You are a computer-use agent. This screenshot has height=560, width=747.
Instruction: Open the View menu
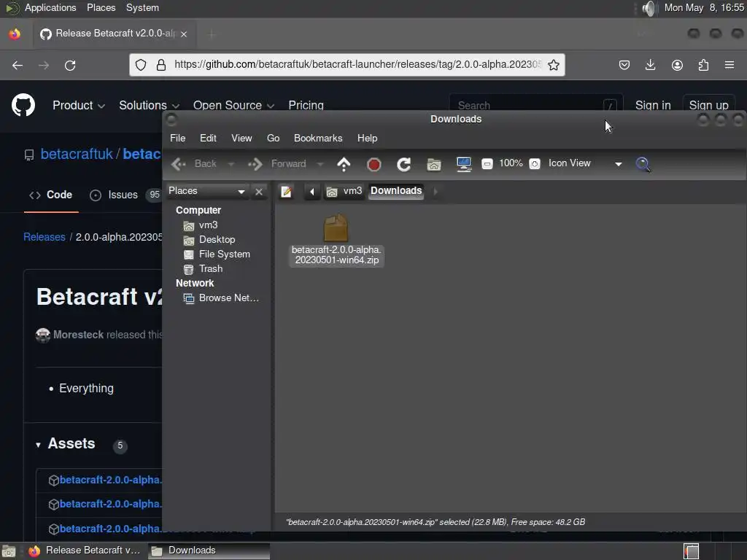241,138
